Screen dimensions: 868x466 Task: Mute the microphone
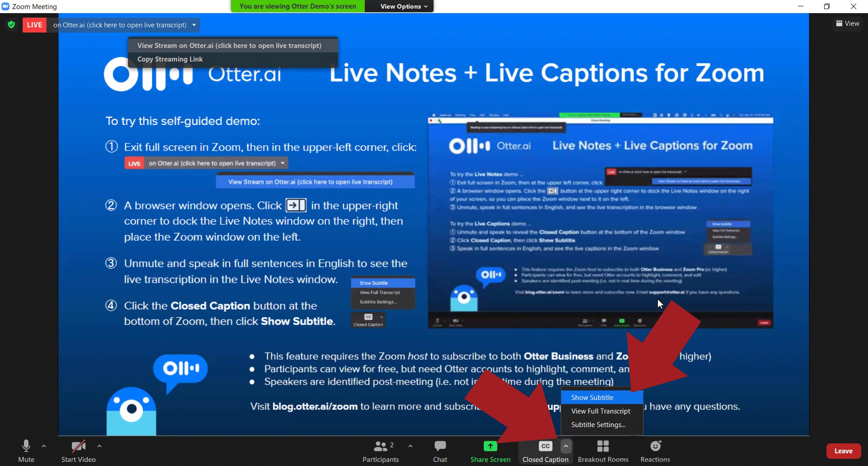click(26, 451)
